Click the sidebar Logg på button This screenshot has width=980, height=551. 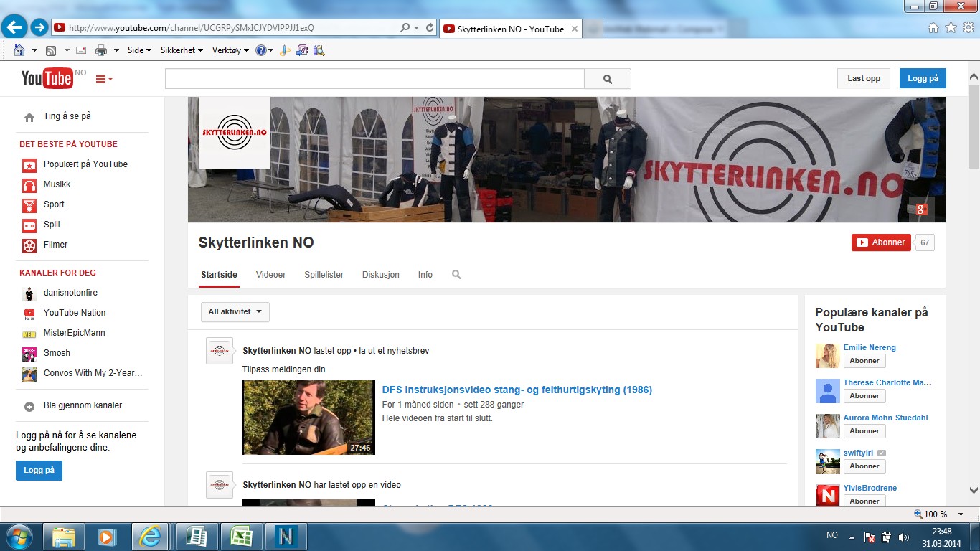39,471
